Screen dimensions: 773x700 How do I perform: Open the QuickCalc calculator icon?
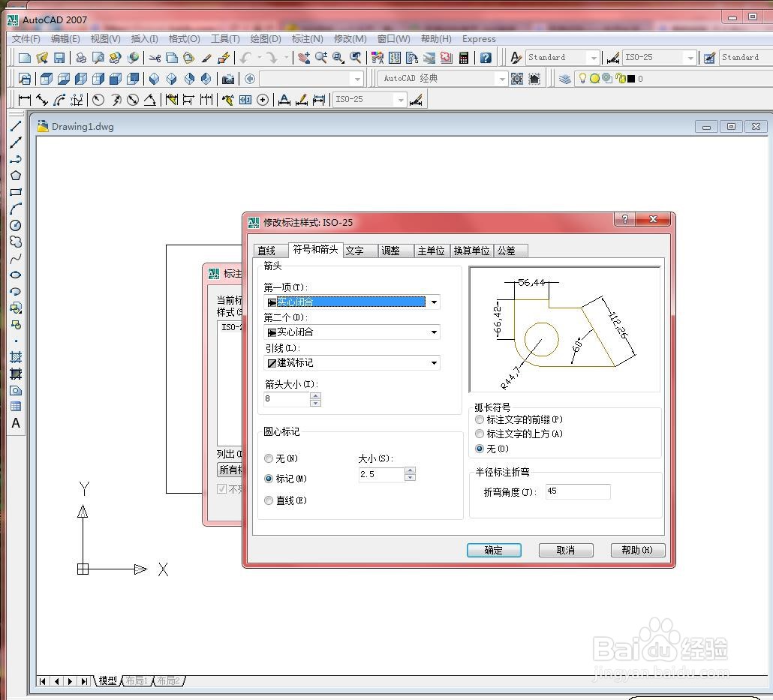pyautogui.click(x=464, y=58)
